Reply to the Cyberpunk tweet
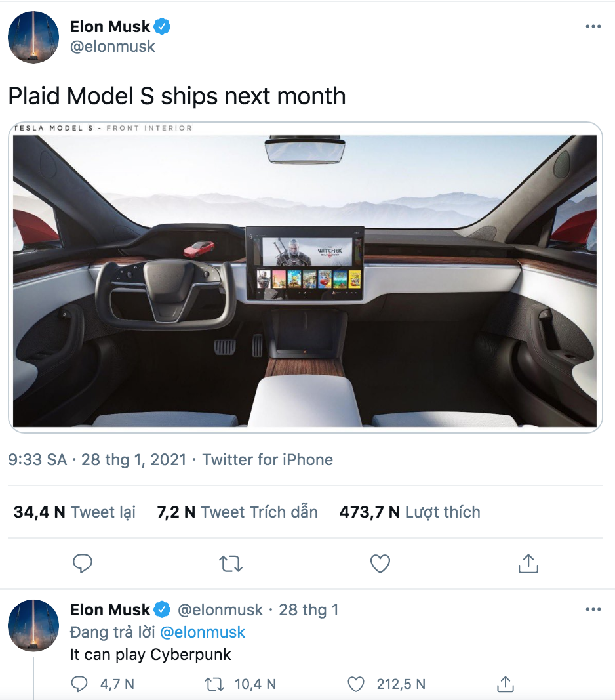 coord(79,684)
